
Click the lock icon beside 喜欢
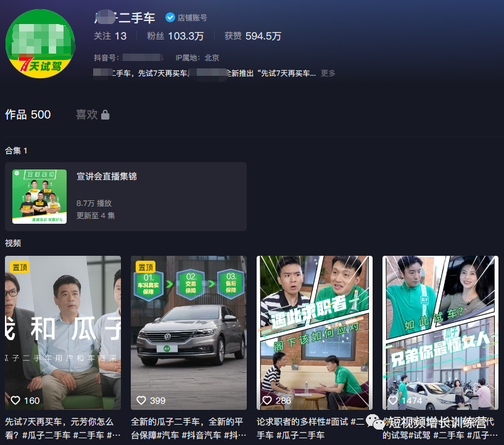[x=105, y=115]
